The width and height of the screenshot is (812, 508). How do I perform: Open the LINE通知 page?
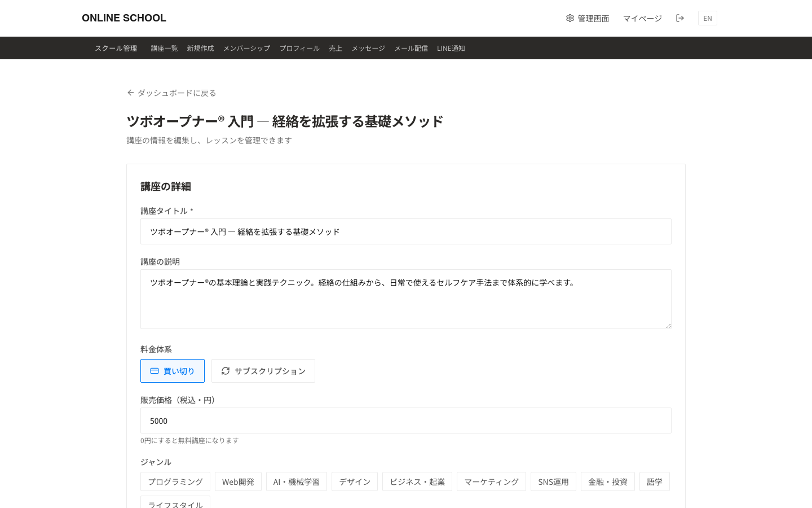[451, 48]
